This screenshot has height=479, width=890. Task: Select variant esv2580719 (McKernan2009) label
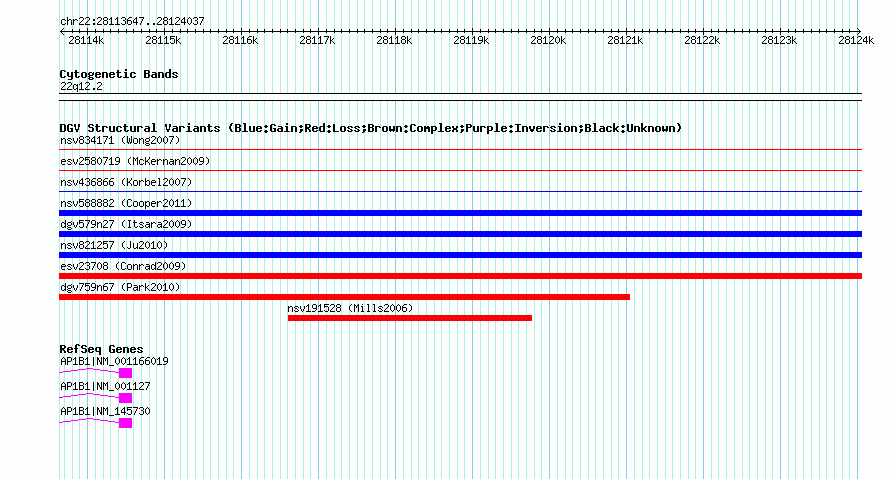(135, 161)
